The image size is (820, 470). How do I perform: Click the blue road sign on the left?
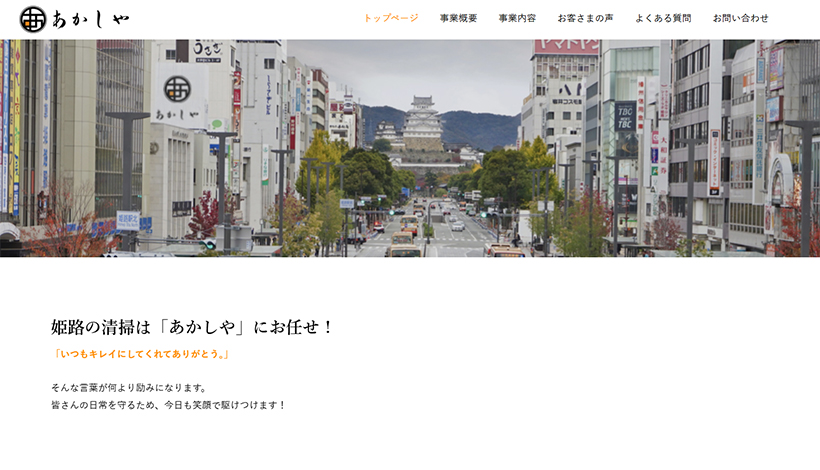[127, 220]
